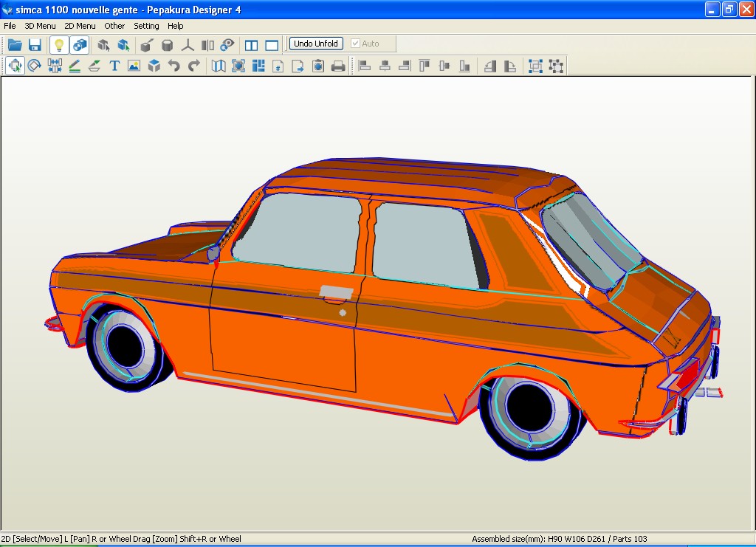Select the Text tool with T icon
The image size is (756, 547).
coord(114,66)
